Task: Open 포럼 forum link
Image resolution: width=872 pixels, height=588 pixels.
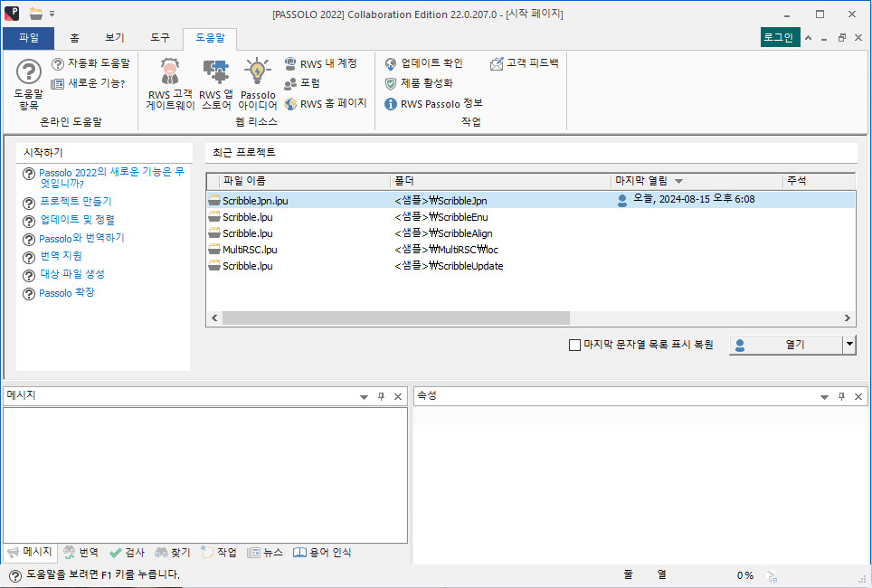Action: pyautogui.click(x=302, y=83)
